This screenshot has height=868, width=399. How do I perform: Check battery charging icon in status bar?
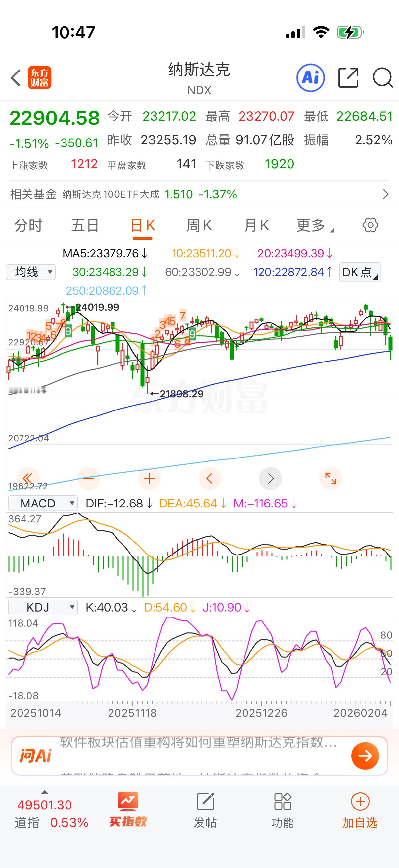pos(350,32)
